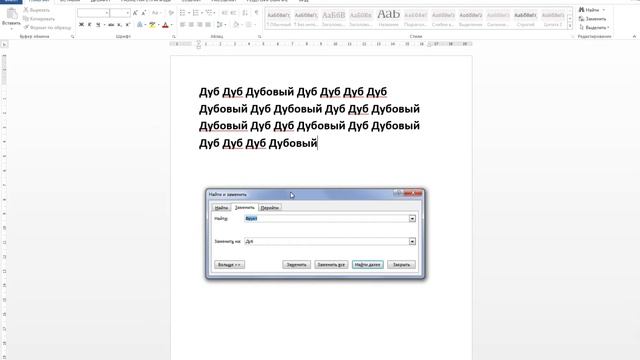Click the decrease indent icon

pos(224,13)
